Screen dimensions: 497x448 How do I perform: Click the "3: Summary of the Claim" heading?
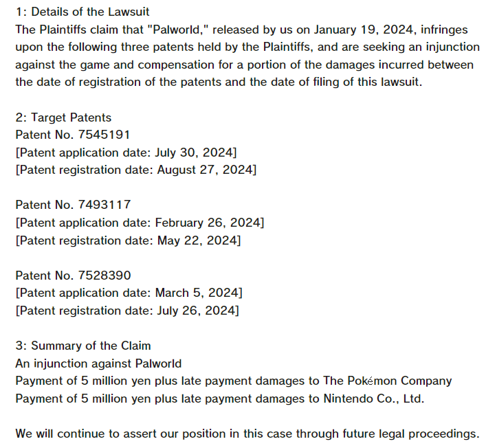pyautogui.click(x=83, y=346)
